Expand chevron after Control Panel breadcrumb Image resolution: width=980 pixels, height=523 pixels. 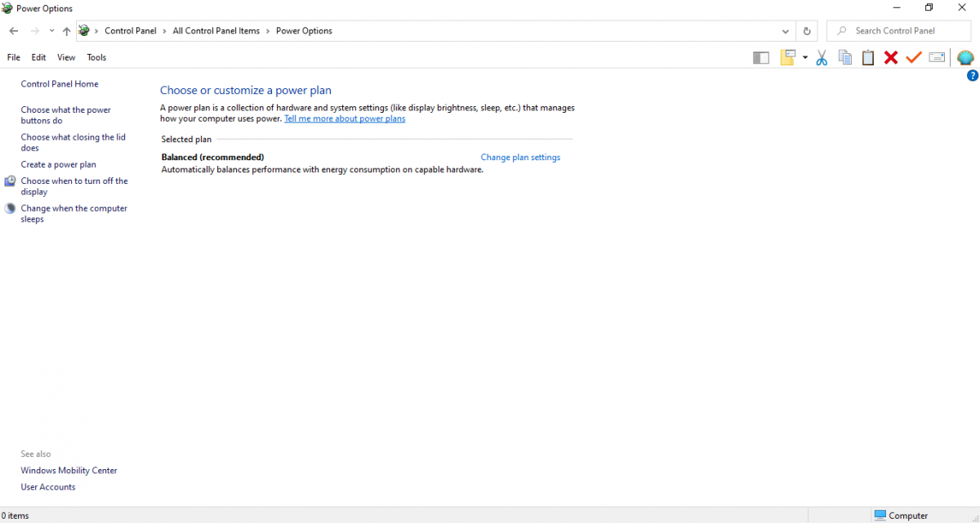coord(165,31)
